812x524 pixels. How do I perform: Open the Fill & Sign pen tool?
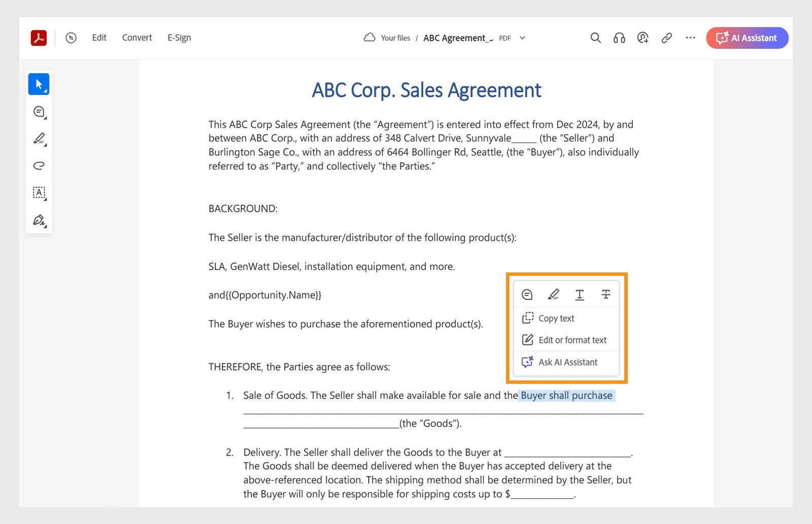[x=39, y=219]
